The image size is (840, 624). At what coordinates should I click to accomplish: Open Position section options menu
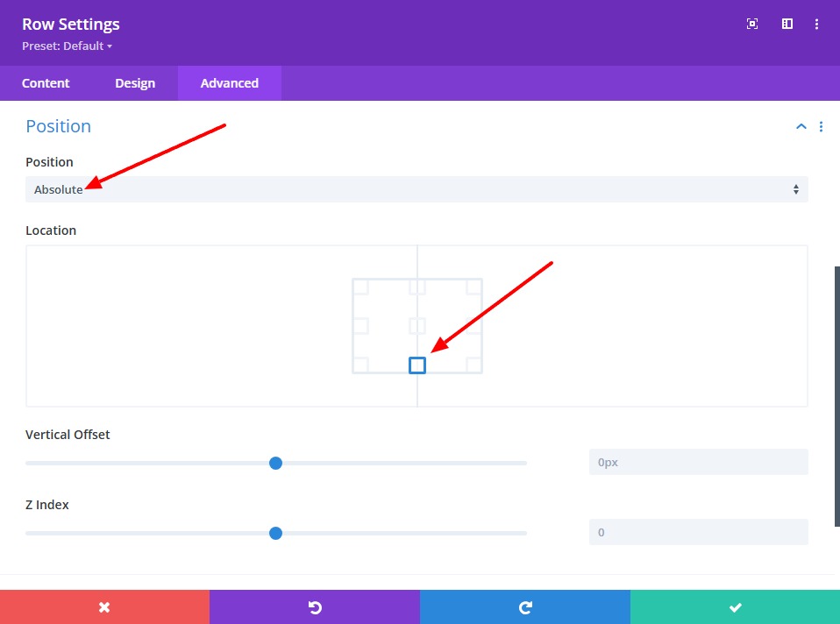(x=821, y=127)
